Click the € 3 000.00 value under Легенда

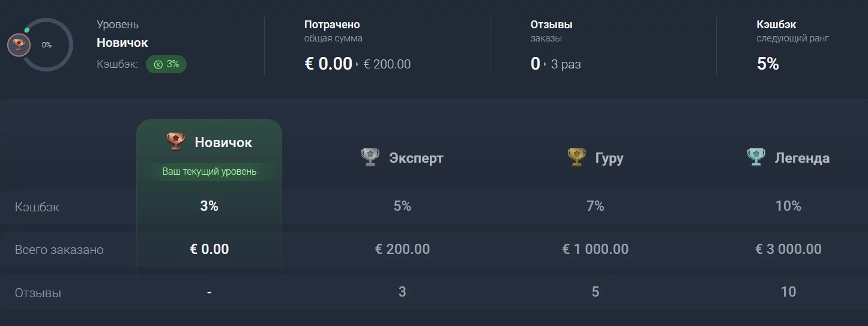788,249
